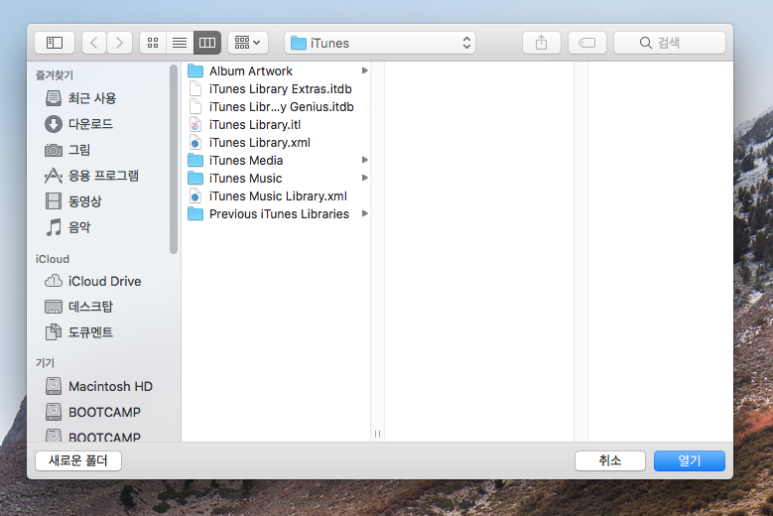Viewport: 773px width, 516px height.
Task: Go back with the left arrow button
Action: coord(94,43)
